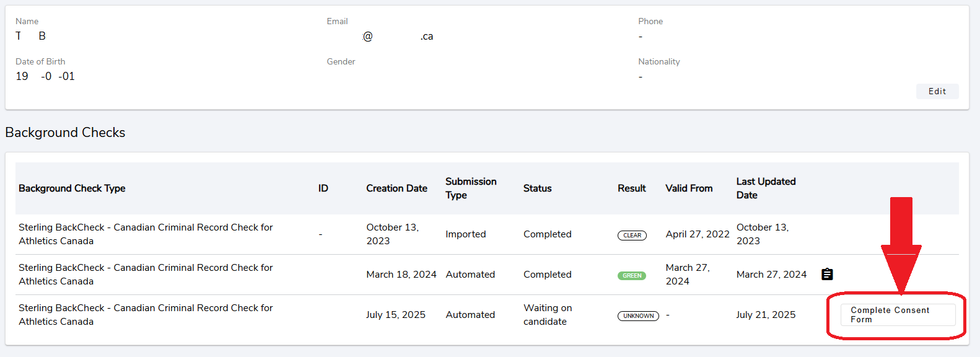The width and height of the screenshot is (980, 357).
Task: Click the Waiting on candidate status
Action: coord(548,315)
